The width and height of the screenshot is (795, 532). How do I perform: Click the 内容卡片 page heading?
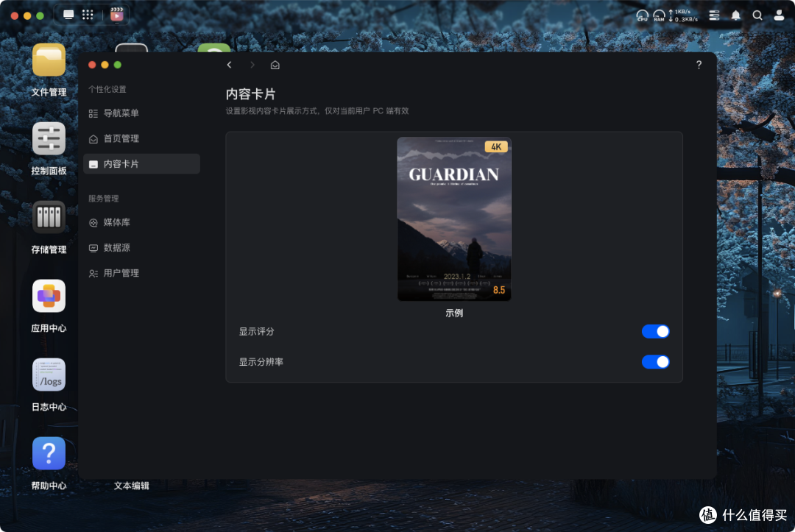(x=250, y=94)
